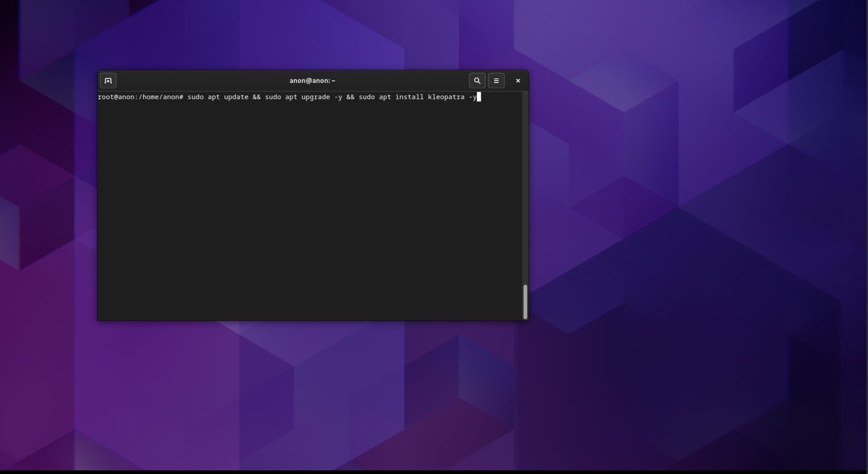Click the scrollbar track above the thumb
The image size is (868, 474).
pos(525,185)
